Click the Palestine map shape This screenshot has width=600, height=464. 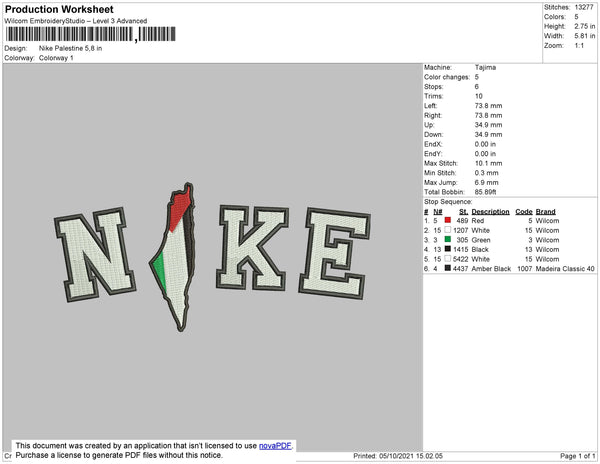[174, 257]
